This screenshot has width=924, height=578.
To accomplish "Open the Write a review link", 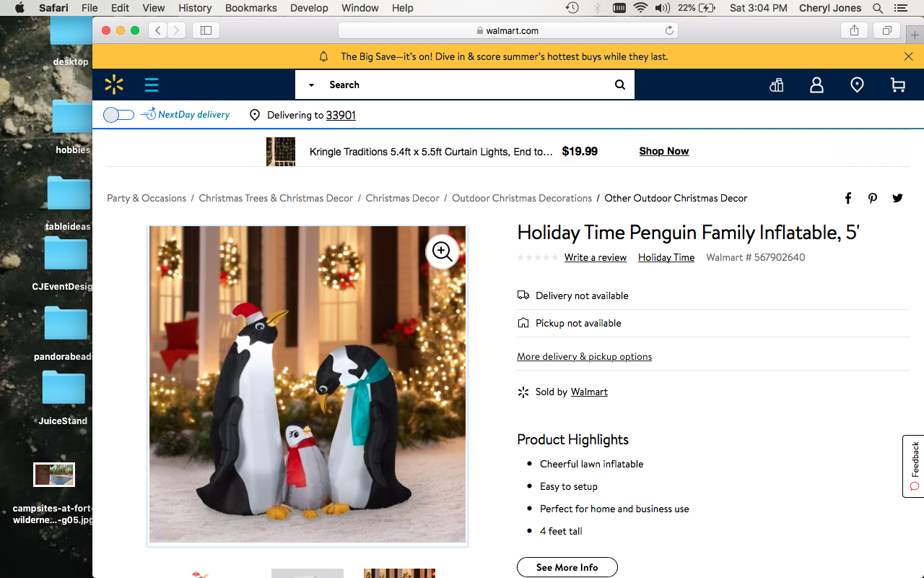I will tap(596, 257).
